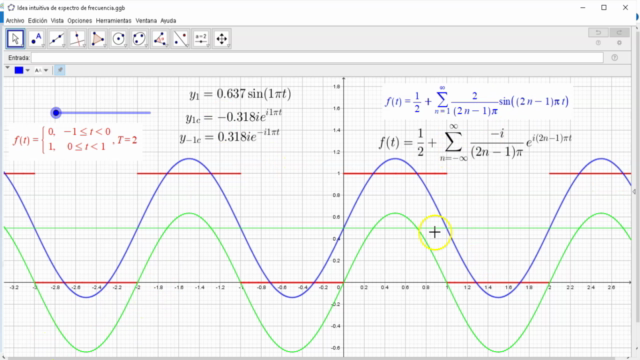Open the Opciones menu
Viewport: 640px width, 360px height.
point(80,20)
